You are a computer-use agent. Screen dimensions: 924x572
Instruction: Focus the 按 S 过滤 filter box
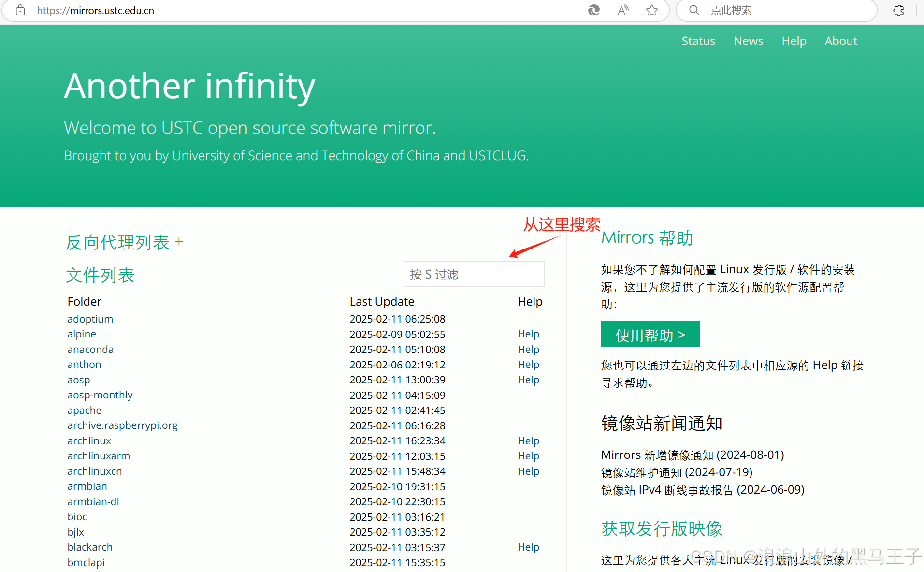coord(474,274)
